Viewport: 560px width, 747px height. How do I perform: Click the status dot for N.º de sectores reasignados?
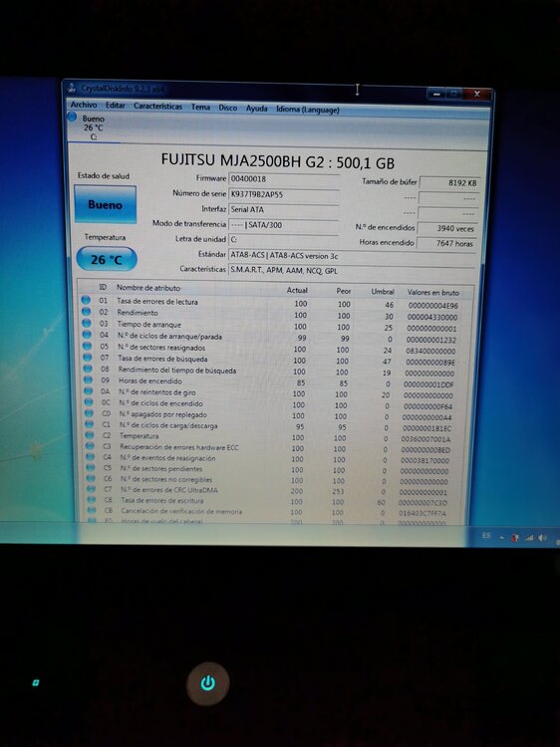88,346
